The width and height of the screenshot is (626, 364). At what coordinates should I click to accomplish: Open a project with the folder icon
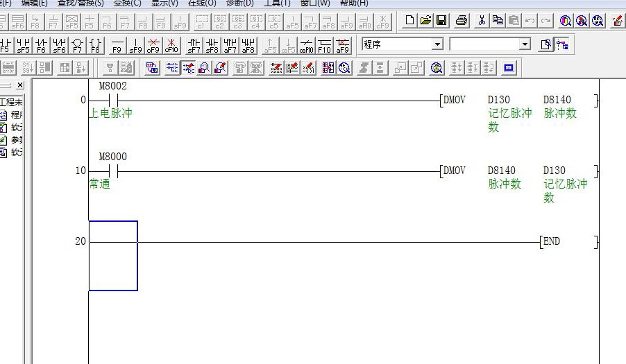pyautogui.click(x=425, y=21)
